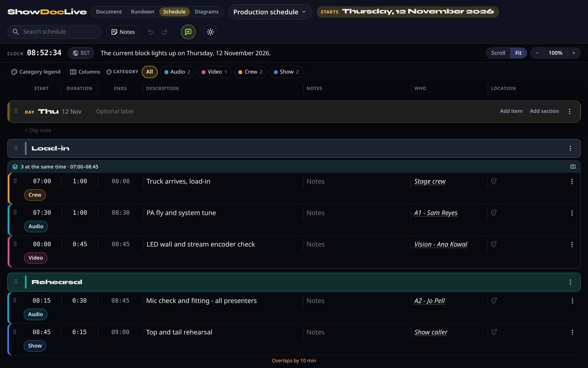
Task: Open the Rehearsal section three-dot menu
Action: (x=570, y=282)
